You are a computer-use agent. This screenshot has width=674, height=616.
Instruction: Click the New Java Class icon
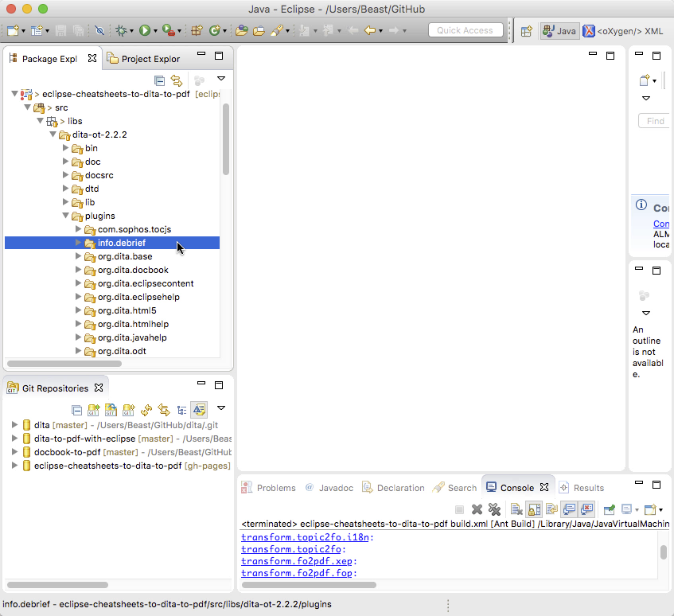coord(215,30)
